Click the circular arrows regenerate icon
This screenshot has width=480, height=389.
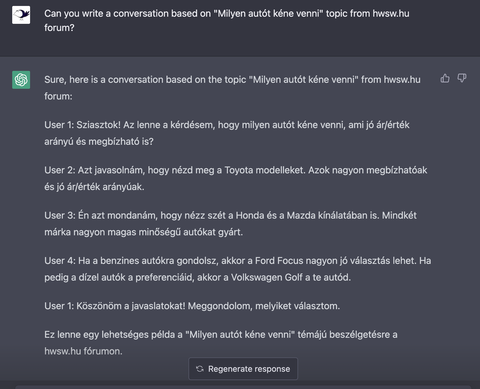point(200,369)
